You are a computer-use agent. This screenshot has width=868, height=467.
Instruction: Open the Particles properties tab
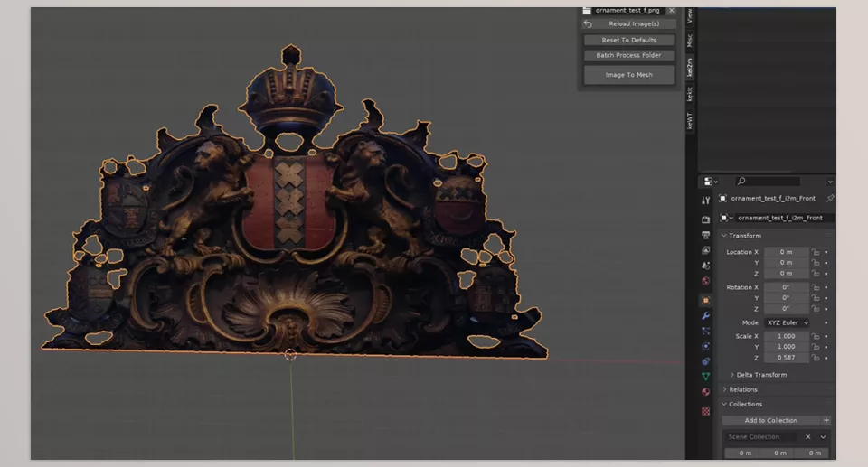tap(706, 331)
